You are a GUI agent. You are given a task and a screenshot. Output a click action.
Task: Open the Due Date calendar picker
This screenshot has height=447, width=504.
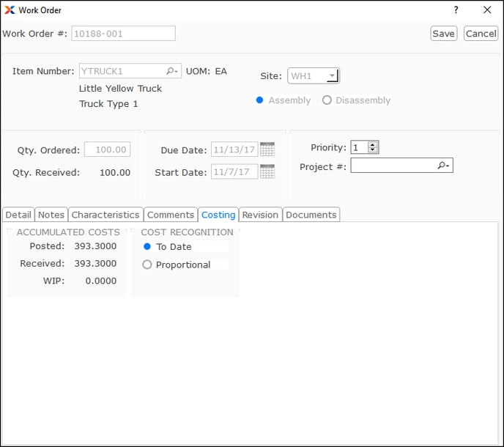267,149
